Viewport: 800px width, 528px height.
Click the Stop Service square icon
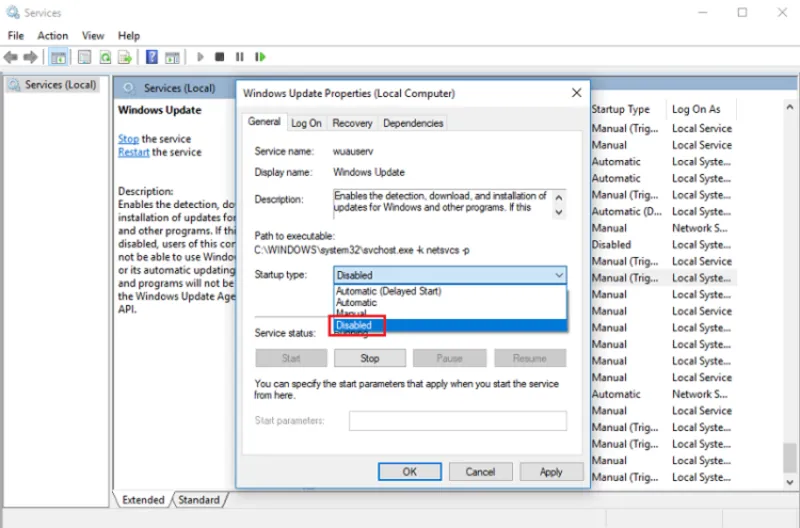pos(220,57)
